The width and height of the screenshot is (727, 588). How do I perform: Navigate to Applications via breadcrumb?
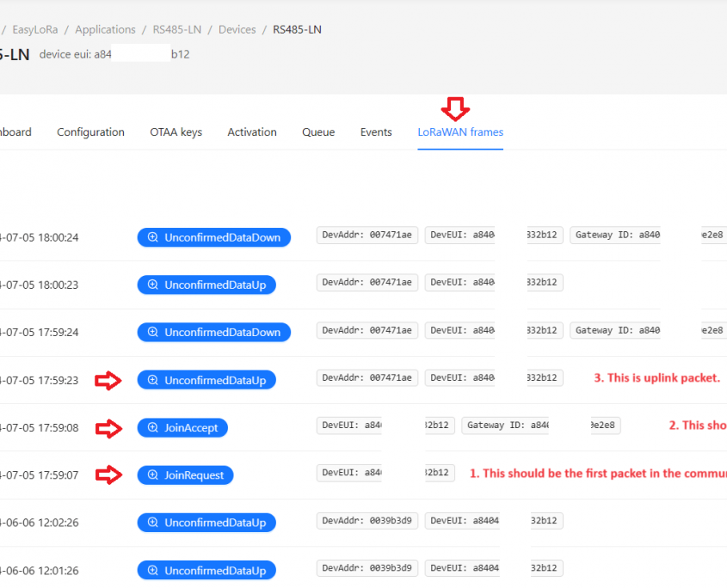pyautogui.click(x=105, y=29)
